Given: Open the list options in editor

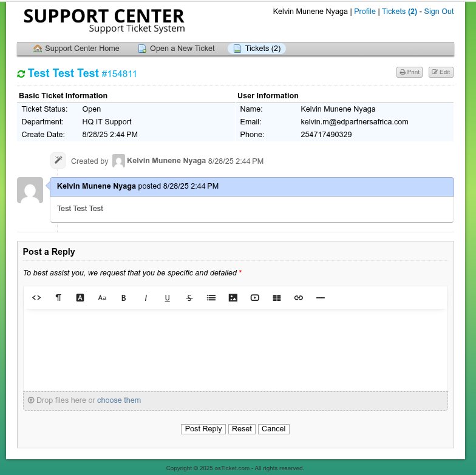Looking at the screenshot, I should [x=211, y=298].
